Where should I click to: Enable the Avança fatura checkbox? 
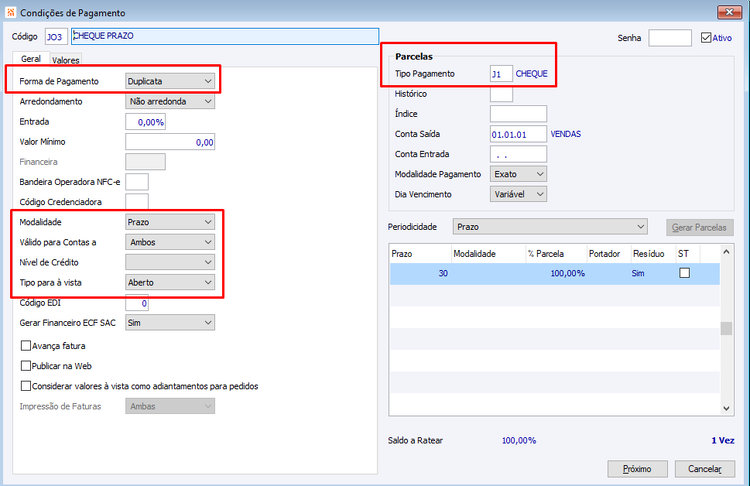26,345
